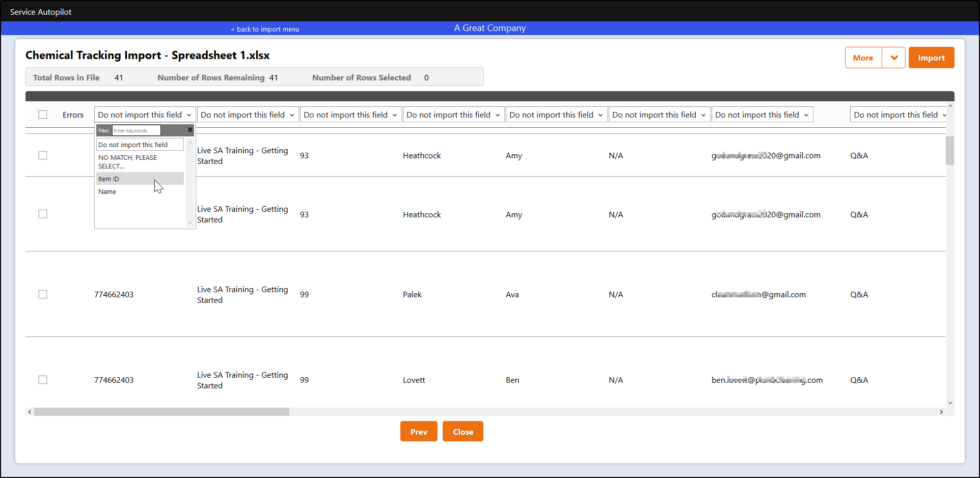980x478 pixels.
Task: Open the email column's mapping dropdown
Action: coord(762,115)
